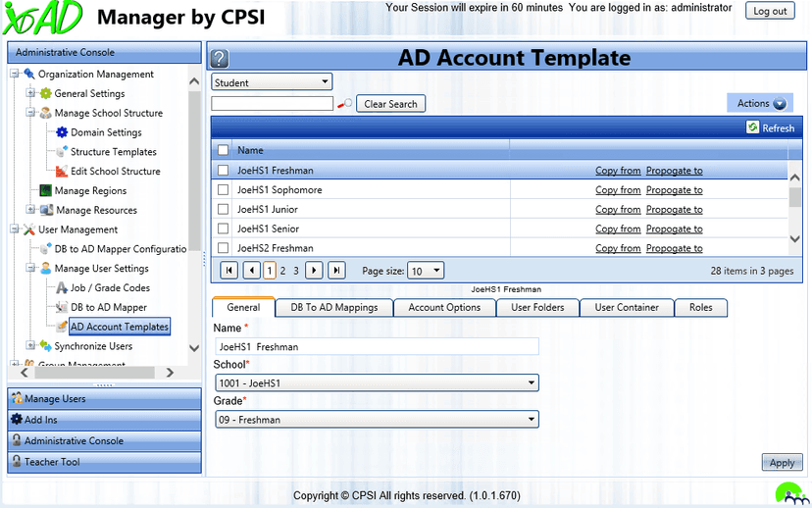Image resolution: width=812 pixels, height=508 pixels.
Task: Click the Job / Grade Codes icon
Action: pyautogui.click(x=62, y=288)
